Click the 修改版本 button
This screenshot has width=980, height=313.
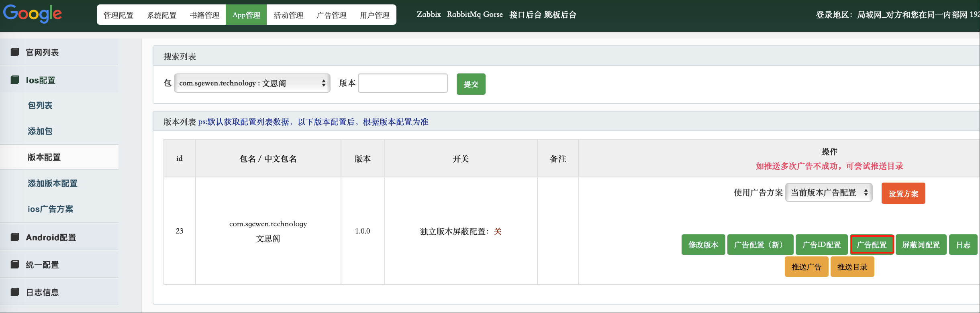703,245
